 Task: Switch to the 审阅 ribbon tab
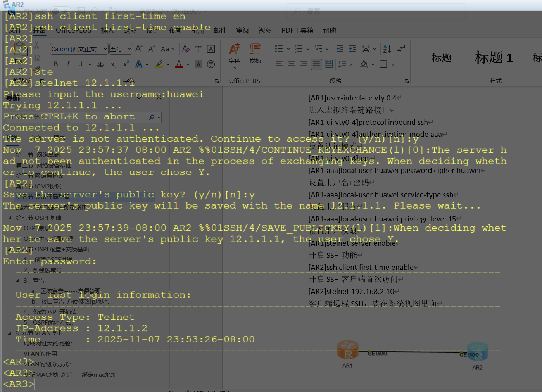[x=243, y=30]
